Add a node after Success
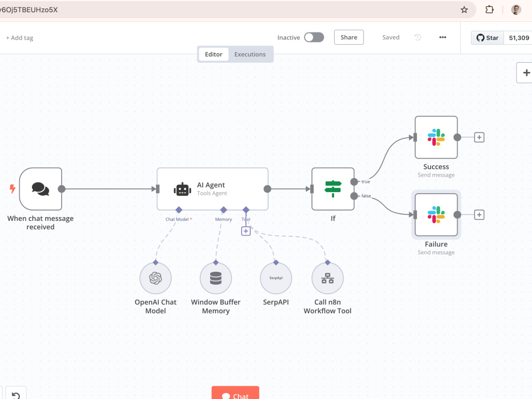This screenshot has width=532, height=399. (479, 137)
